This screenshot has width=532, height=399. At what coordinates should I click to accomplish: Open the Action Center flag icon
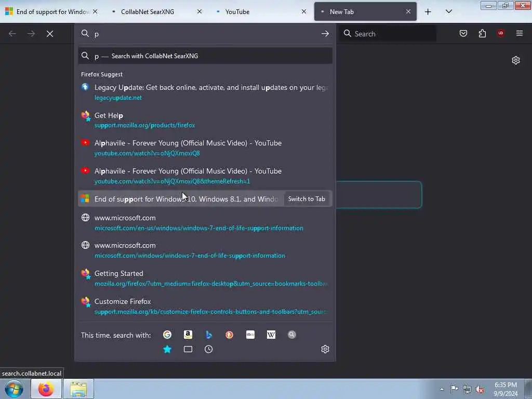tap(454, 389)
